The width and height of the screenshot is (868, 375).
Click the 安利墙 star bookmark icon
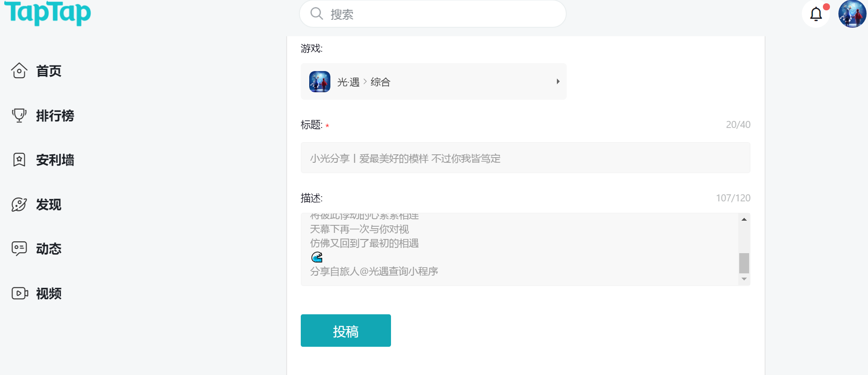click(x=19, y=160)
